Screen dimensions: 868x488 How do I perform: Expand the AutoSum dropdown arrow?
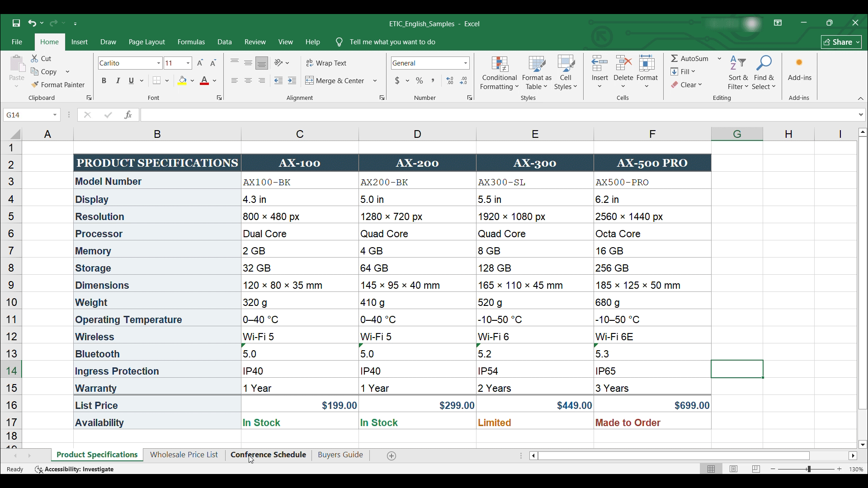coord(719,59)
